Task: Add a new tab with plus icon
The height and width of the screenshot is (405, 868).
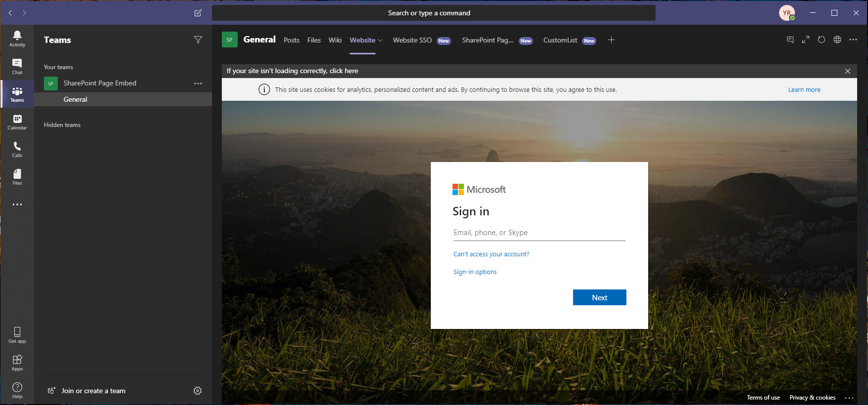Action: (611, 40)
